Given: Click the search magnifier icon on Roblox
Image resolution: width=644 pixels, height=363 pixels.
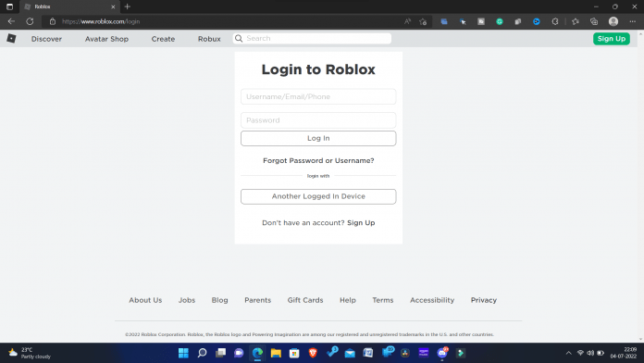Looking at the screenshot, I should pos(239,38).
